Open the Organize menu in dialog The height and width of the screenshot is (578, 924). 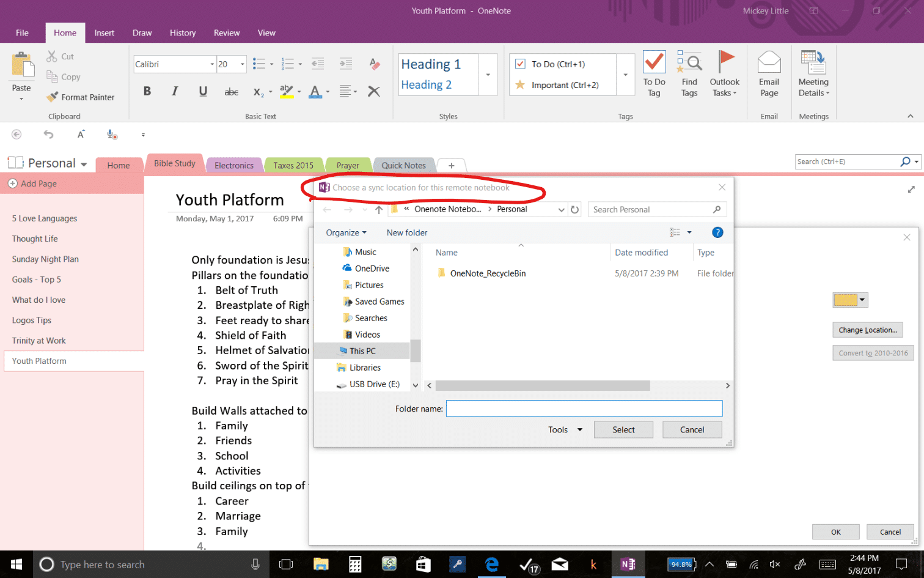[346, 232]
